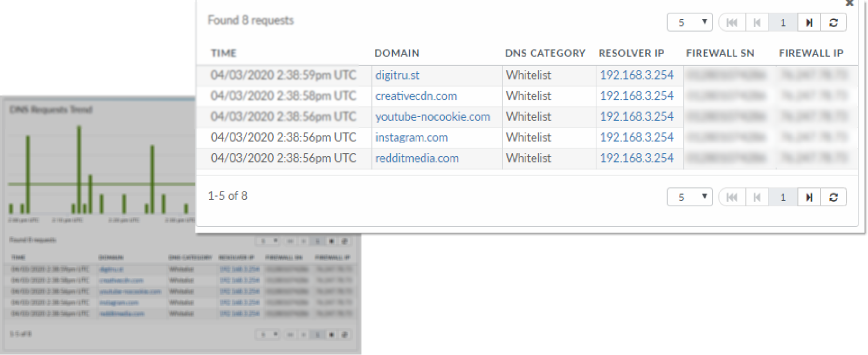The width and height of the screenshot is (868, 355).
Task: Go to first page in bottom pager
Action: coord(732,197)
